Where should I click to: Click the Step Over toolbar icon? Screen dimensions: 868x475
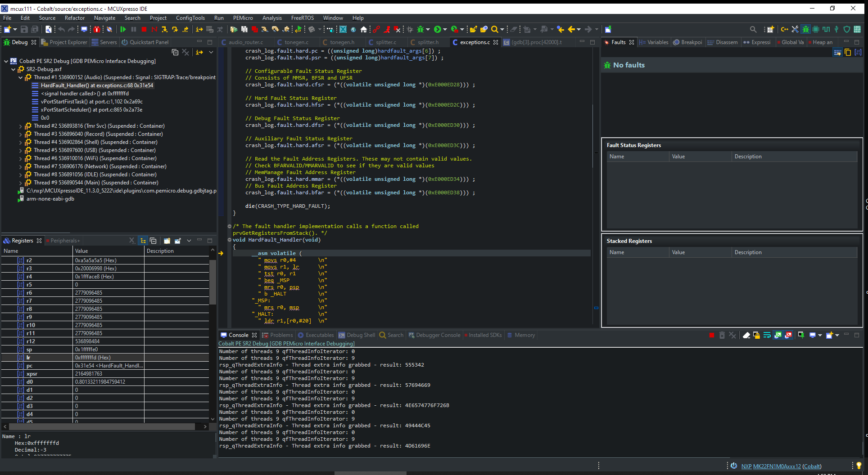[x=175, y=30]
